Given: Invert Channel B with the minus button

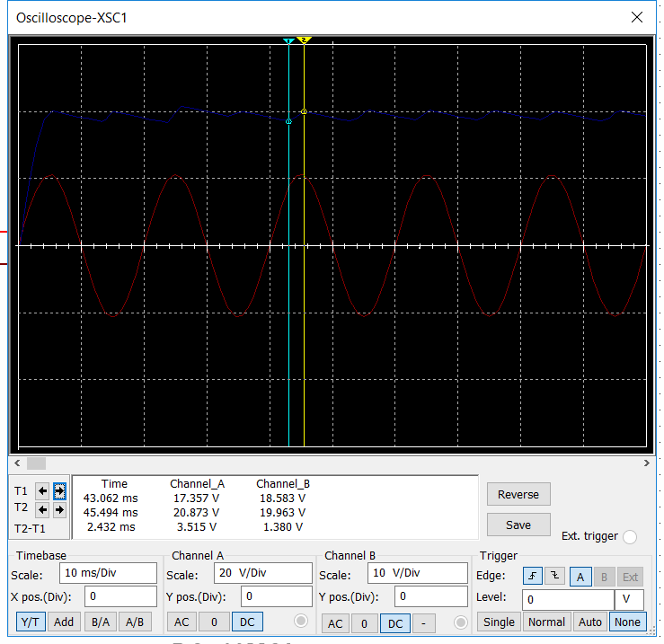Looking at the screenshot, I should (423, 622).
